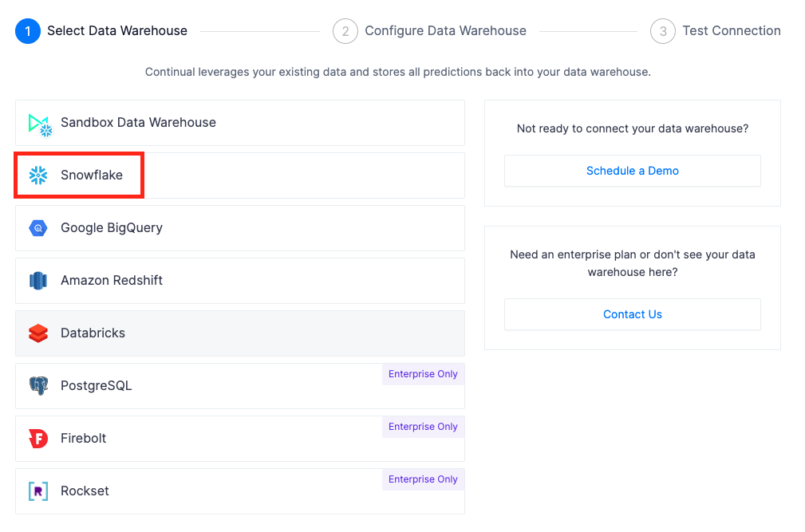Click the Rockset bracket logo icon

38,491
